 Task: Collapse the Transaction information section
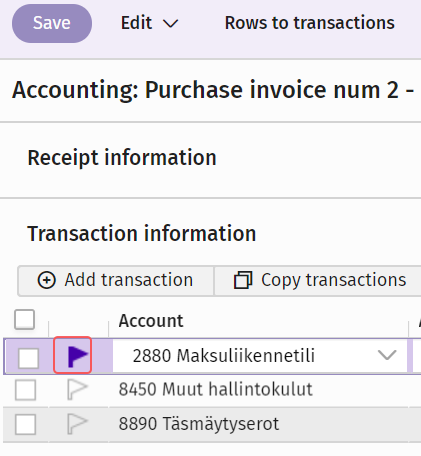coord(142,233)
